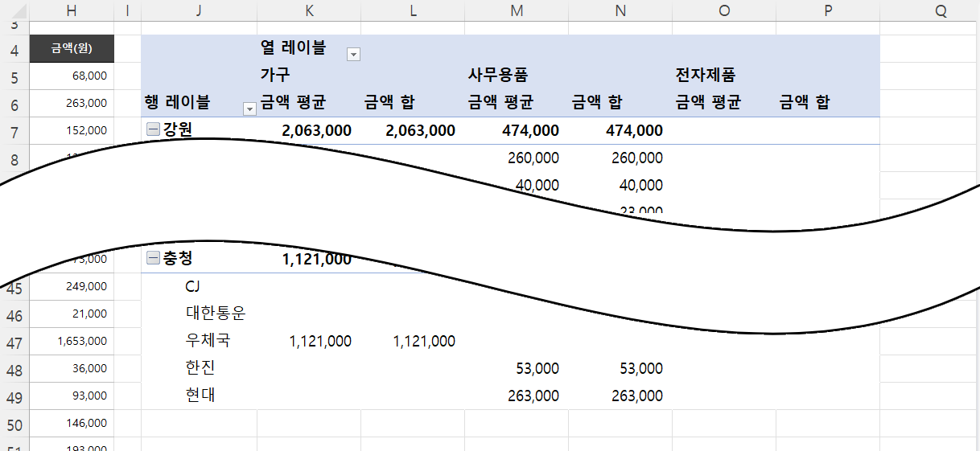Click 금액 평균 header under 사무용품
This screenshot has height=451, width=980.
tap(500, 103)
